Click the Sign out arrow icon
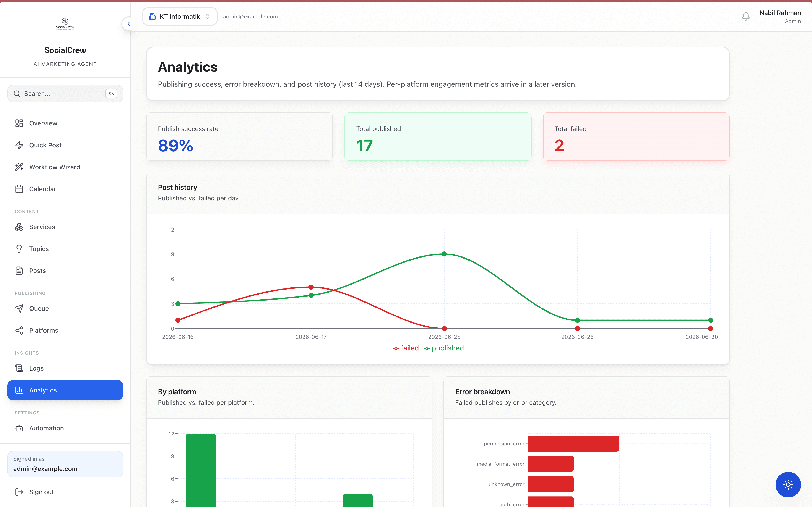This screenshot has height=507, width=812. pos(19,492)
